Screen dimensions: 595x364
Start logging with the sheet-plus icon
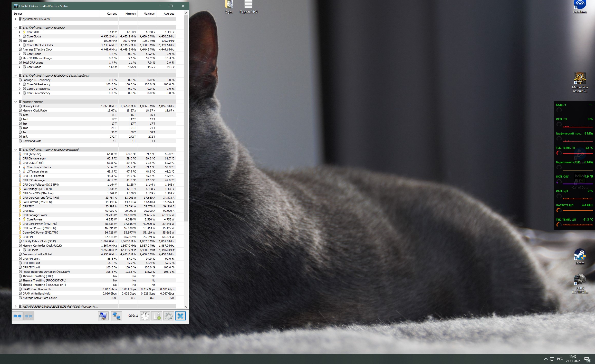(157, 316)
